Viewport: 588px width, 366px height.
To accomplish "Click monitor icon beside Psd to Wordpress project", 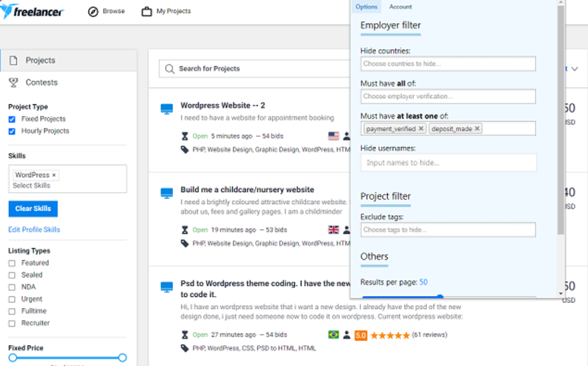I will [x=167, y=287].
